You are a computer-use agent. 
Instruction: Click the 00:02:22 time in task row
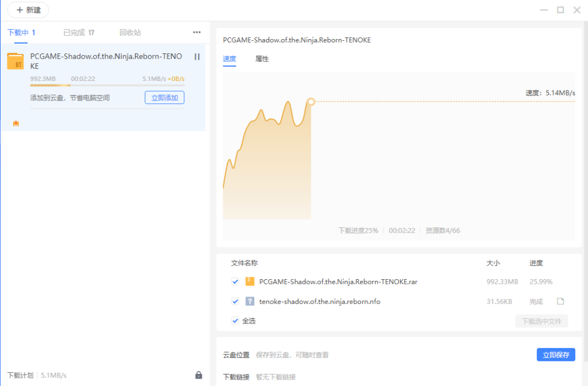click(x=83, y=79)
